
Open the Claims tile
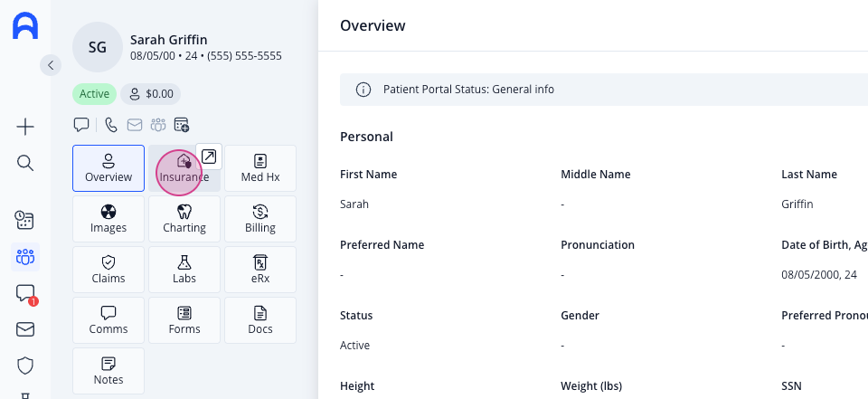click(x=108, y=270)
